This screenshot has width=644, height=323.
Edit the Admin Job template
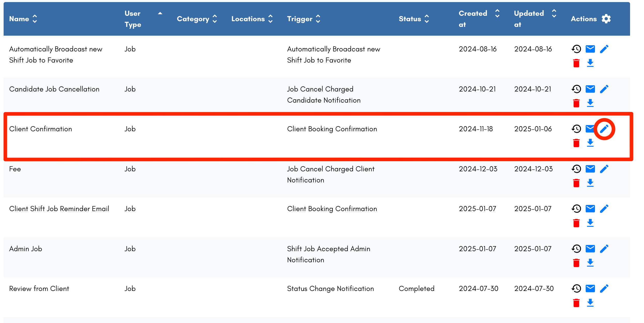[x=604, y=249]
